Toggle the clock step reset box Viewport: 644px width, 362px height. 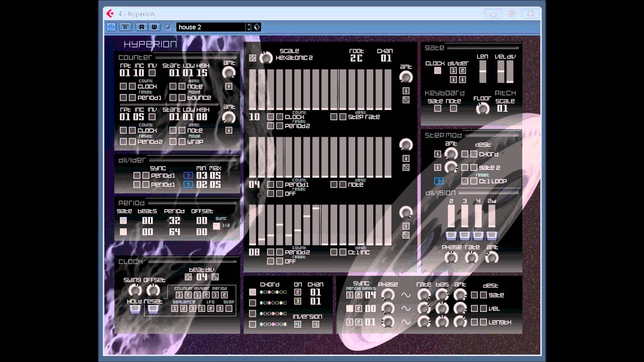pyautogui.click(x=229, y=308)
